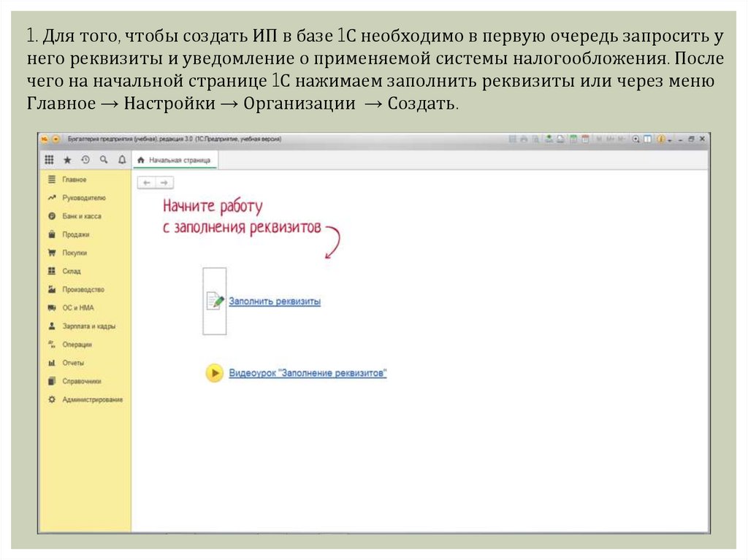Open the Главное section
Viewport: 748px width, 560px height.
pos(74,180)
